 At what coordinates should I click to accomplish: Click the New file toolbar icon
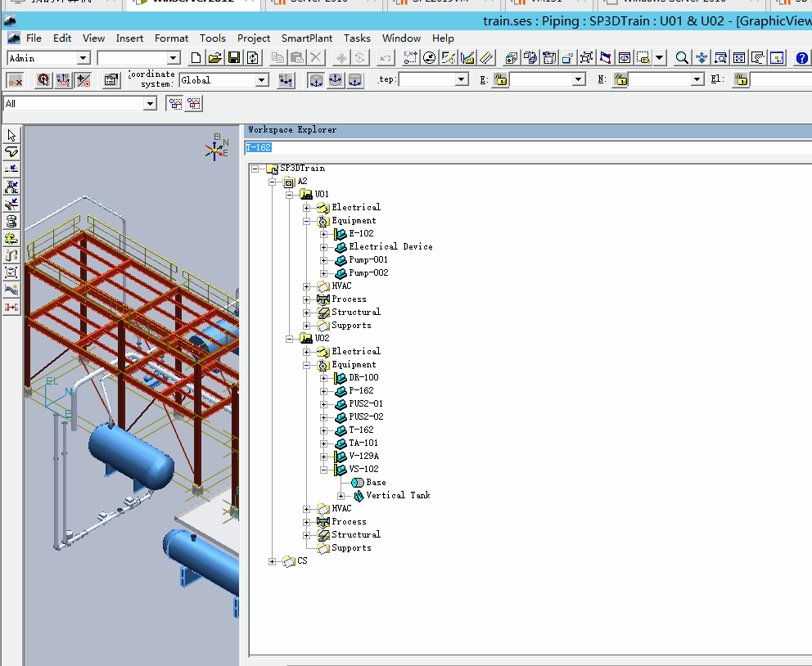196,58
